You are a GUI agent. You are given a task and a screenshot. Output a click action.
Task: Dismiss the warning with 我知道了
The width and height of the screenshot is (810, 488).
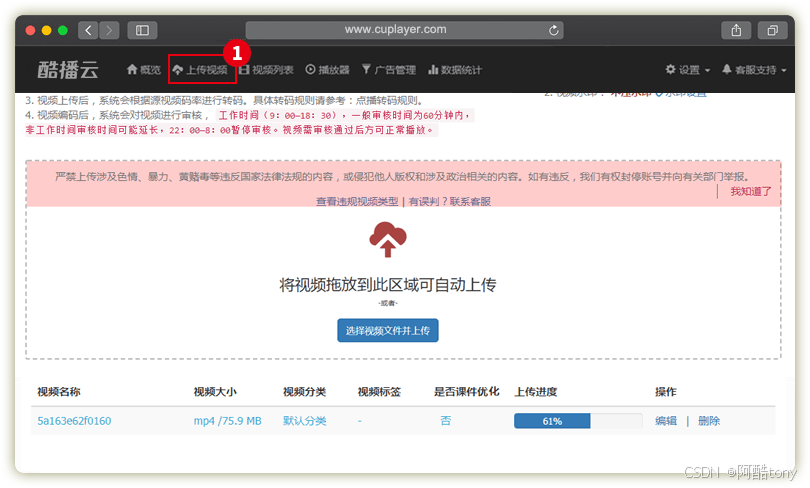751,192
